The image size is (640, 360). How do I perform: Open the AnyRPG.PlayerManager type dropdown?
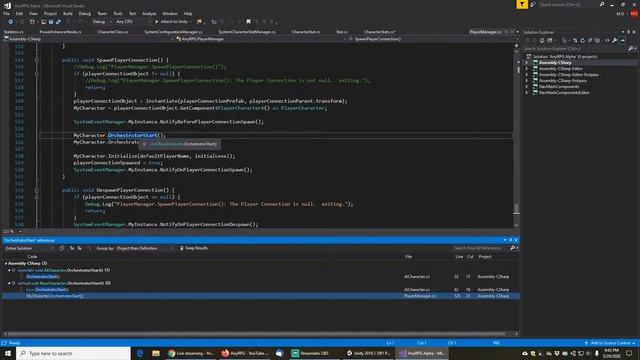click(261, 39)
